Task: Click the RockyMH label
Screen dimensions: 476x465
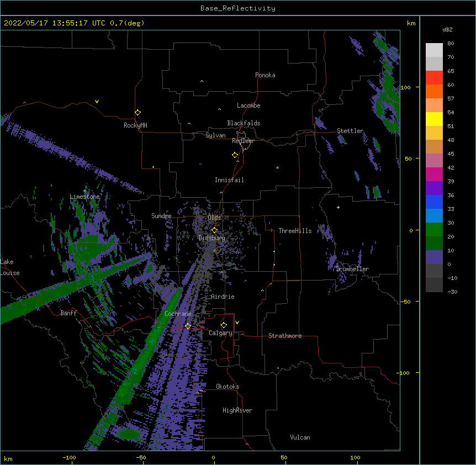Action: click(x=135, y=125)
